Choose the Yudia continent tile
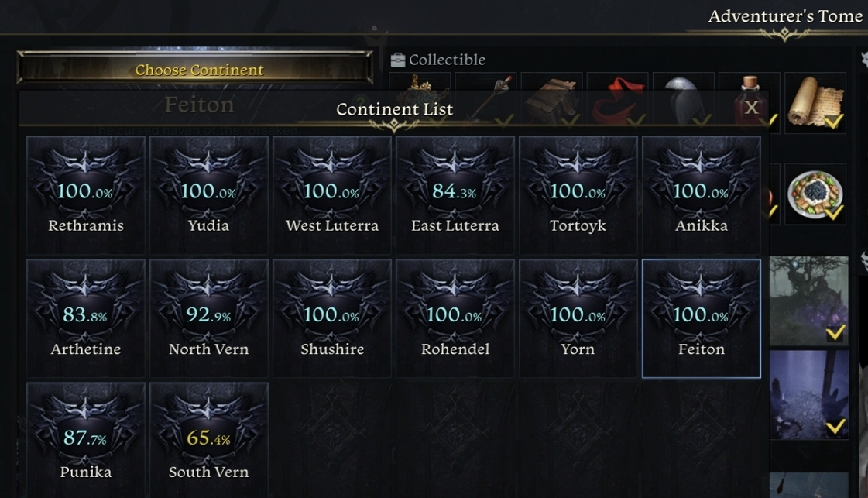The image size is (868, 498). click(209, 195)
